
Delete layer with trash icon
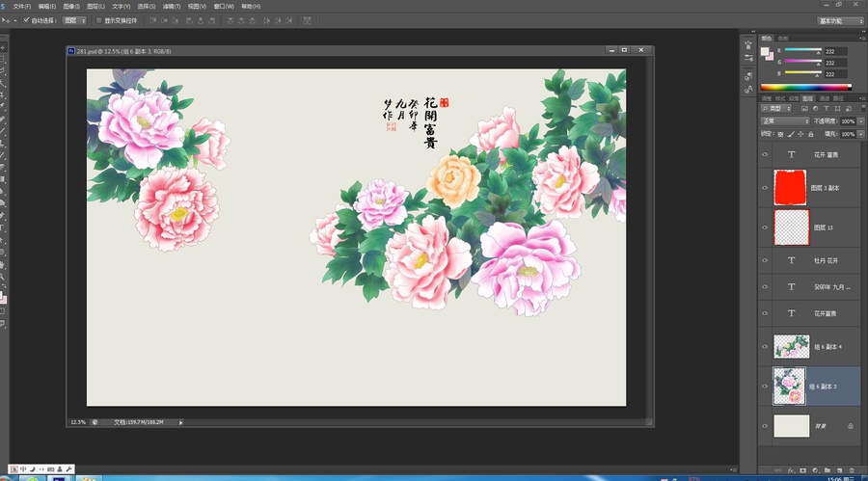click(x=852, y=470)
